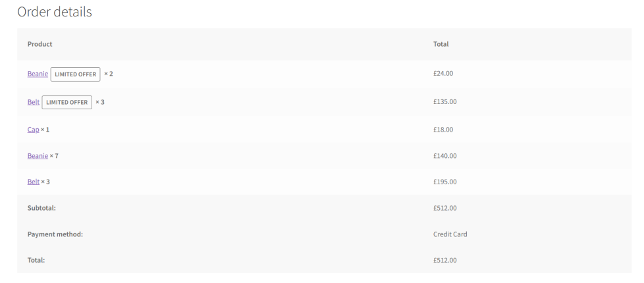Click the LIMITED OFFER badge next to Beanie

[75, 74]
